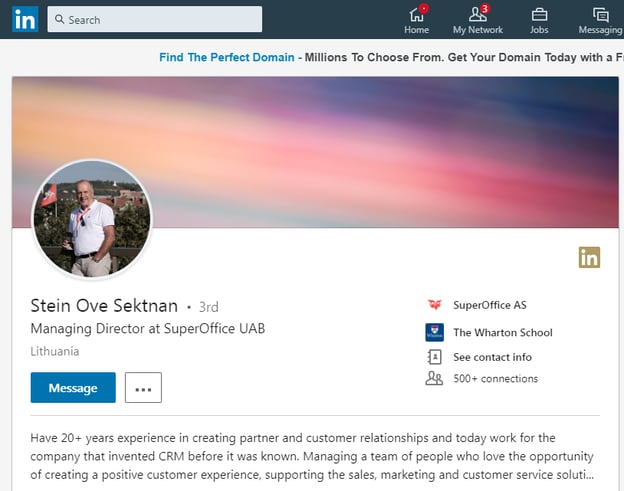This screenshot has width=624, height=491.
Task: Click the connections people icon
Action: coord(434,379)
